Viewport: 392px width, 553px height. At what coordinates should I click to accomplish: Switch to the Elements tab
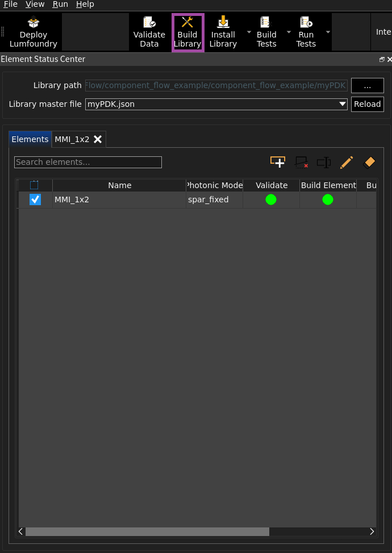point(30,139)
